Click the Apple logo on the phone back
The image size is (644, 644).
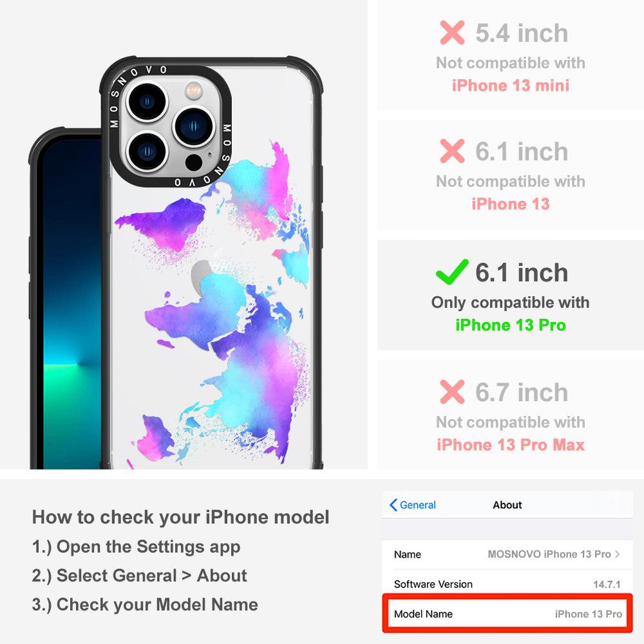tap(202, 276)
